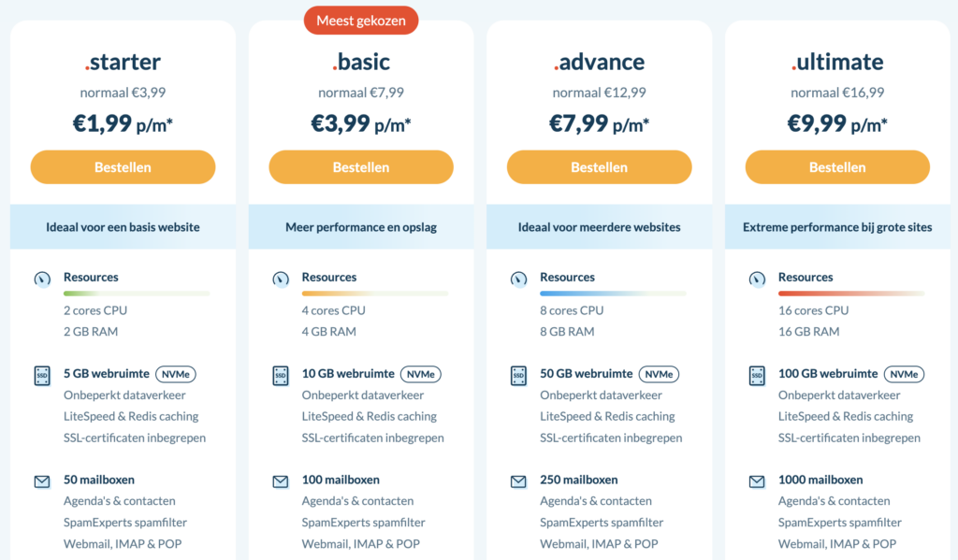Screen dimensions: 958x560
Task: Click the speedometer icon in the .basic plan
Action: click(x=280, y=278)
